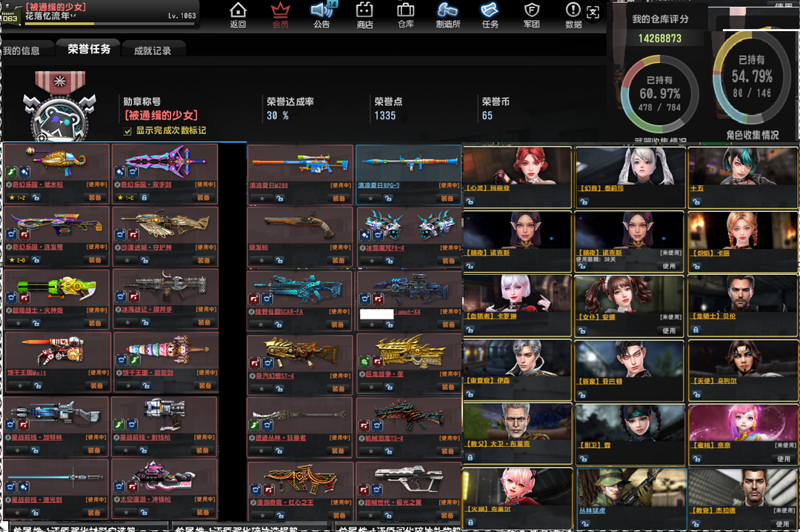The width and height of the screenshot is (800, 532).
Task: Select the 星战前线·射线枪 weapon image
Action: pos(164,414)
